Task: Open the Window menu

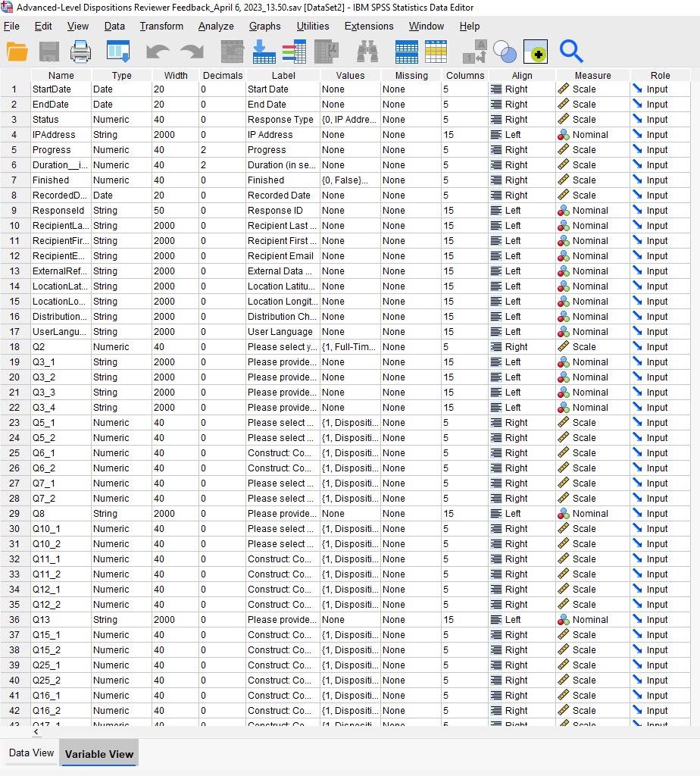Action: click(427, 27)
